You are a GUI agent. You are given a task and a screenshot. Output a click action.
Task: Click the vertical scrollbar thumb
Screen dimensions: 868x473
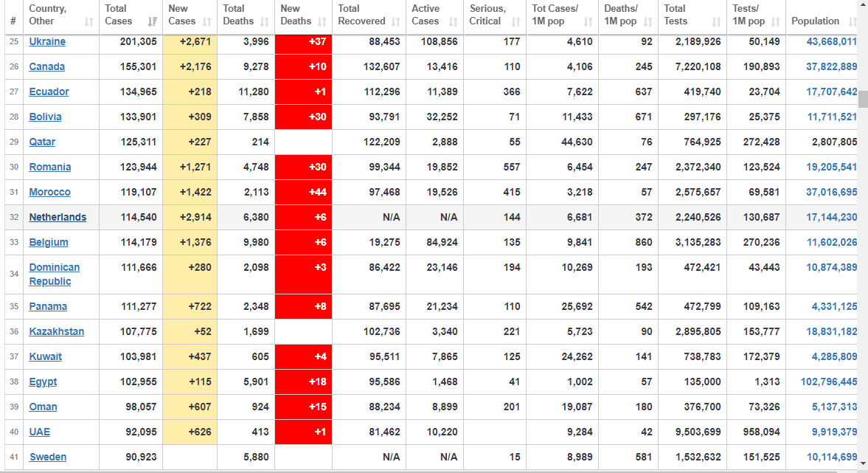(863, 98)
